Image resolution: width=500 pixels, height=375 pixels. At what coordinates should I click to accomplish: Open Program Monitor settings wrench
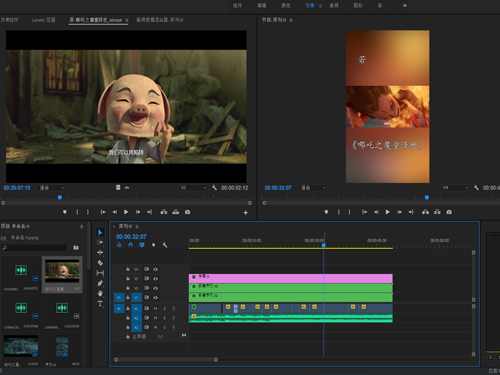click(476, 188)
